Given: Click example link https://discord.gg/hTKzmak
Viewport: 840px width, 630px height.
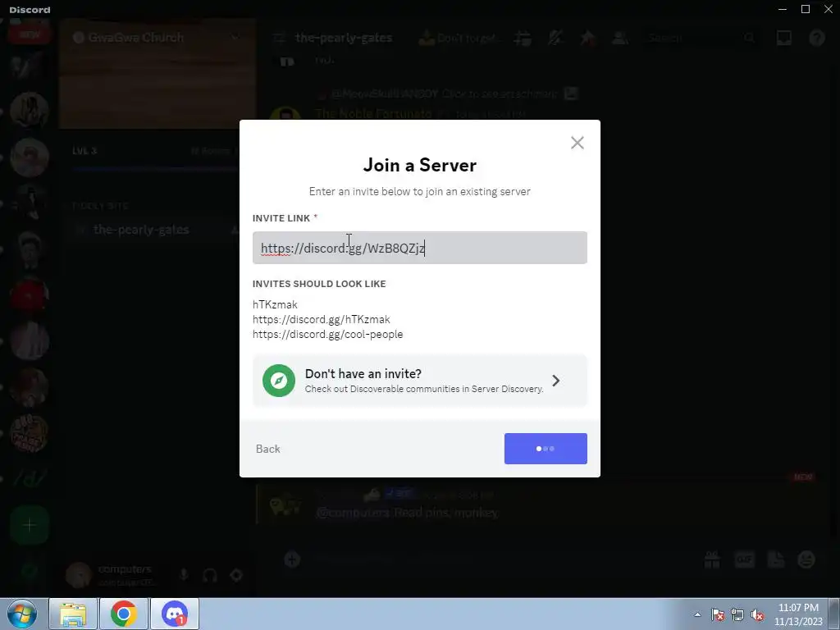Looking at the screenshot, I should (321, 319).
